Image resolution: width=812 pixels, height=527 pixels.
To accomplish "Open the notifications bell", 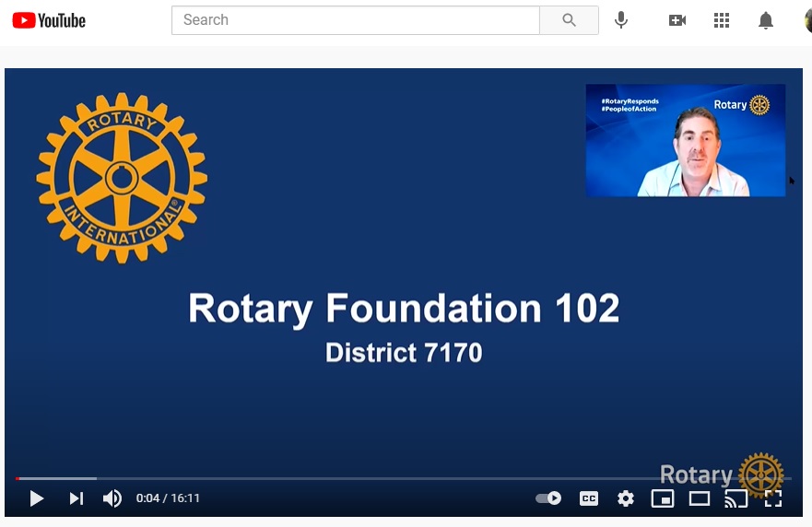I will [766, 20].
